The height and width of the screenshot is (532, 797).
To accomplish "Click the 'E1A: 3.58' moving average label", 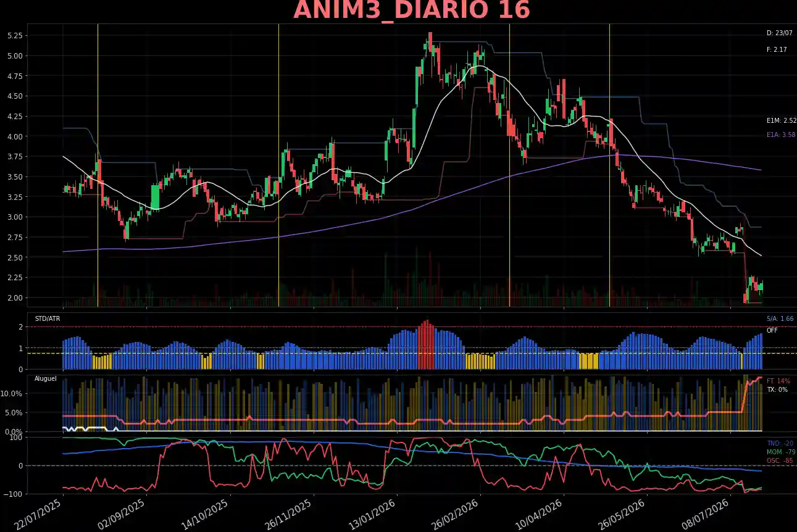I will pos(781,135).
